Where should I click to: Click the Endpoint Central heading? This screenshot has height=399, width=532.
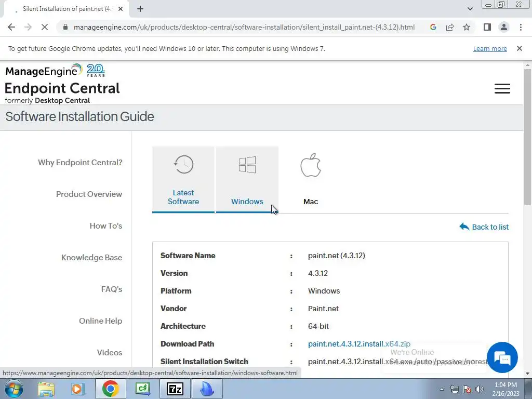point(62,88)
